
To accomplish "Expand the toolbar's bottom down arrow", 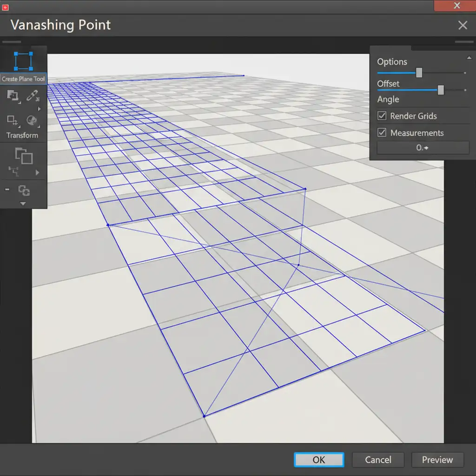I will click(x=23, y=204).
